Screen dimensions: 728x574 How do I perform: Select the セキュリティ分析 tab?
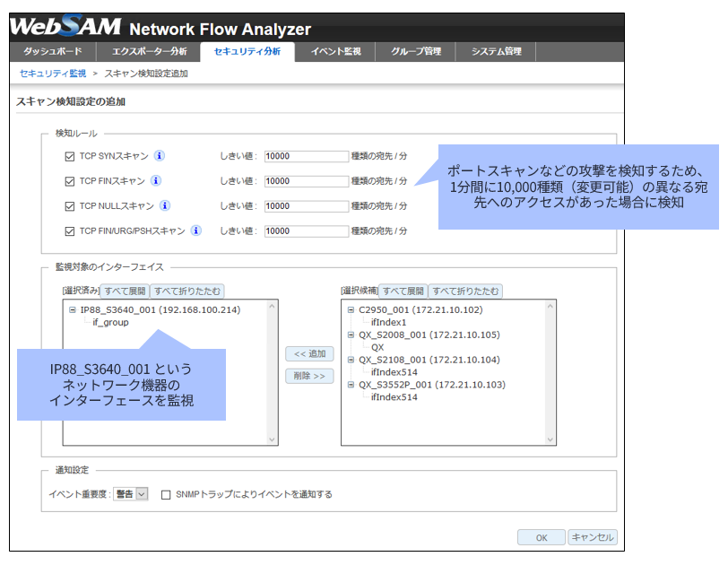[x=247, y=51]
